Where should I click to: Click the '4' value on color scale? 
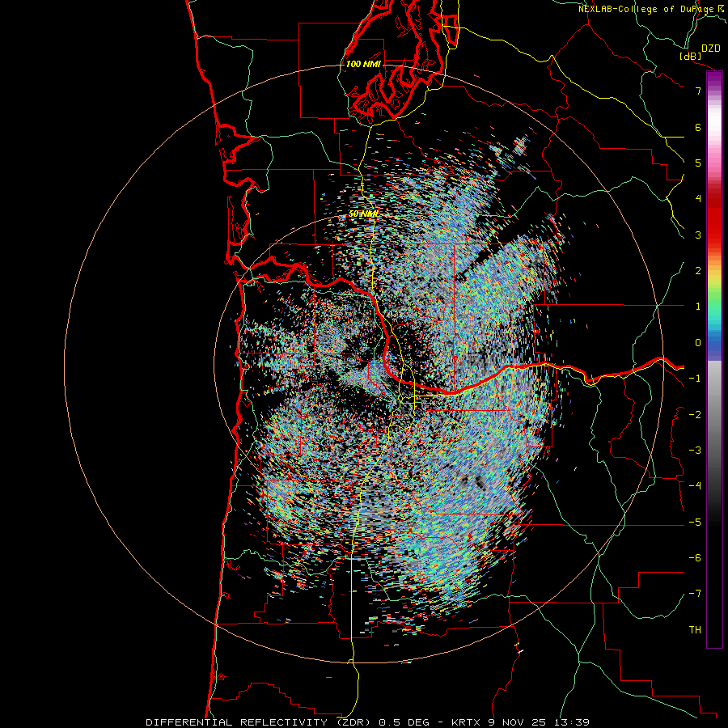click(x=698, y=199)
